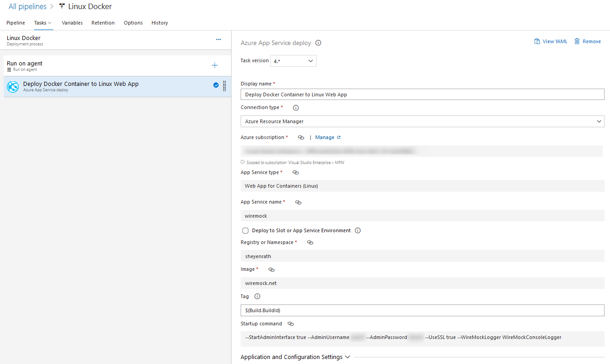610x364 pixels.
Task: Click the Azure App Service globe task icon
Action: click(13, 87)
